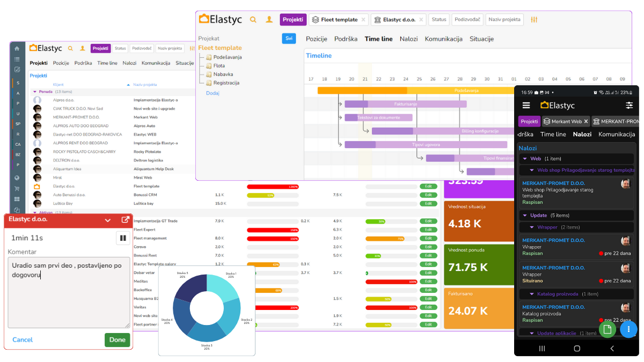Tap the Android home navigation button

point(577,348)
